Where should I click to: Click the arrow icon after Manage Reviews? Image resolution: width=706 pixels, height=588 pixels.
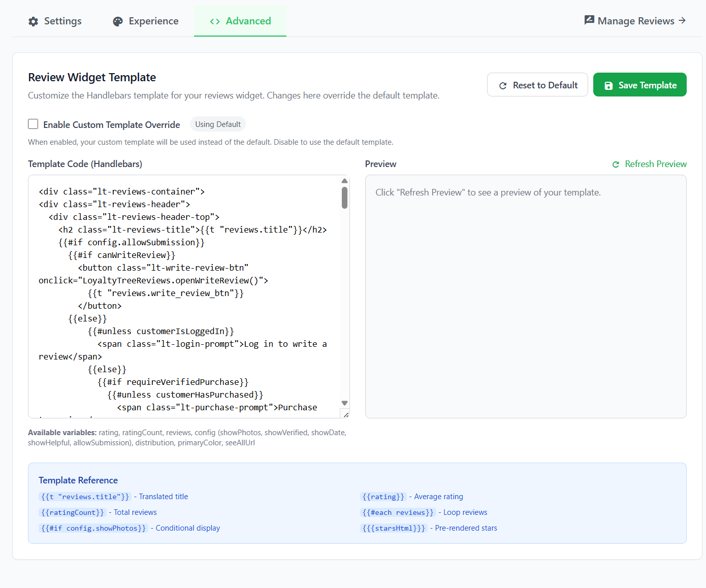click(682, 20)
